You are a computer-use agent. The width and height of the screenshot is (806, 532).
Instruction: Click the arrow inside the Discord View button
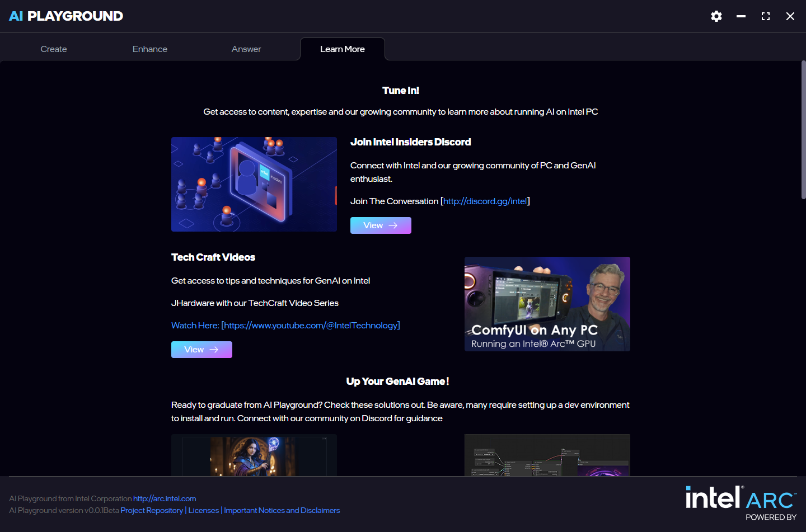click(392, 225)
